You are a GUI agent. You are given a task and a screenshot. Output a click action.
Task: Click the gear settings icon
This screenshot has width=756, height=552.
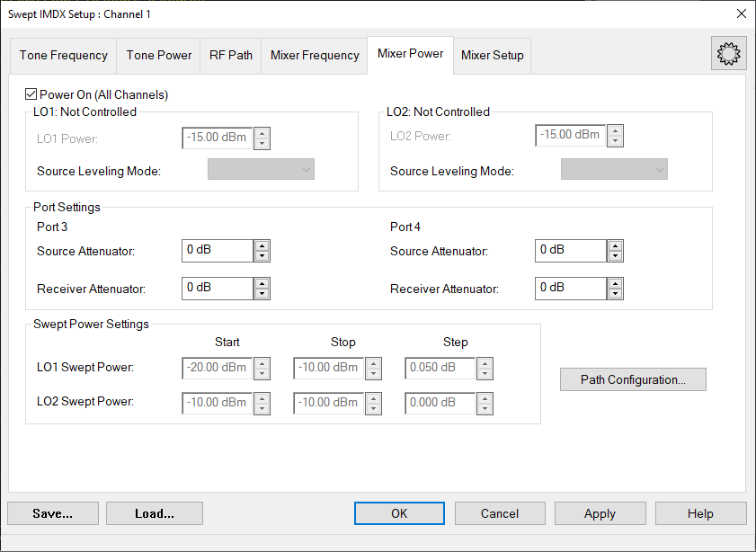(728, 55)
